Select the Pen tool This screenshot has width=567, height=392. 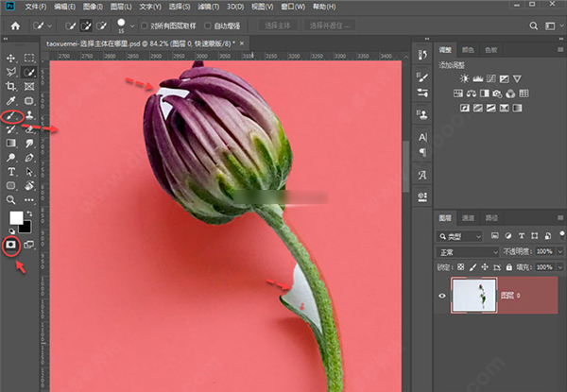click(29, 158)
